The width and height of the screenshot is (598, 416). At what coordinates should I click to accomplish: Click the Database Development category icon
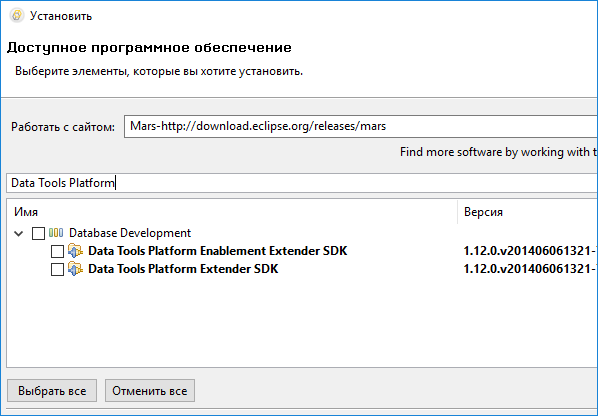56,233
